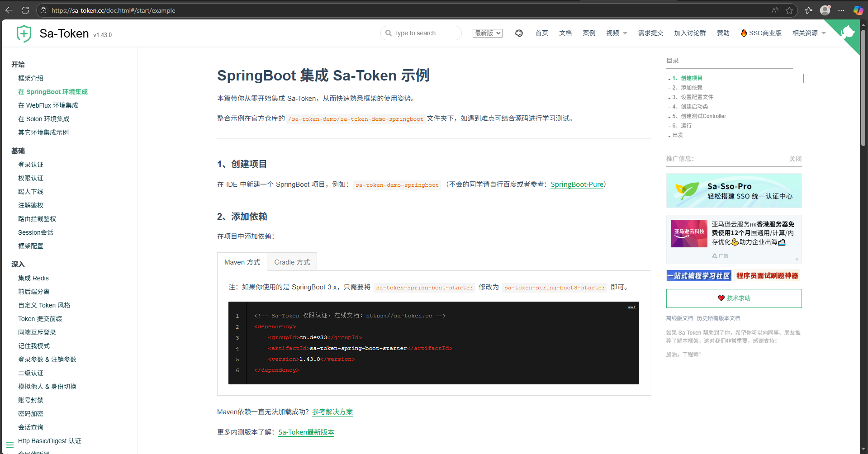Click the Sa-Token shield logo
Image resolution: width=868 pixels, height=454 pixels.
pyautogui.click(x=24, y=33)
